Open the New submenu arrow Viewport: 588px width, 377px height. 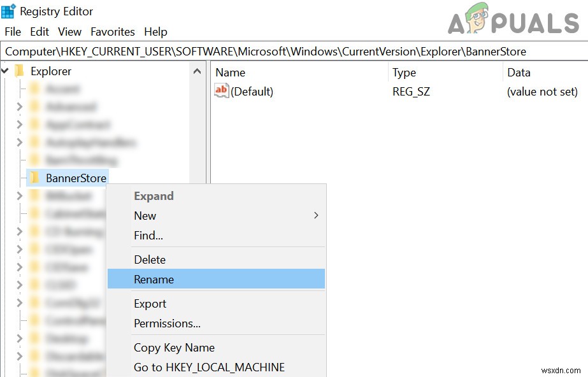[315, 216]
